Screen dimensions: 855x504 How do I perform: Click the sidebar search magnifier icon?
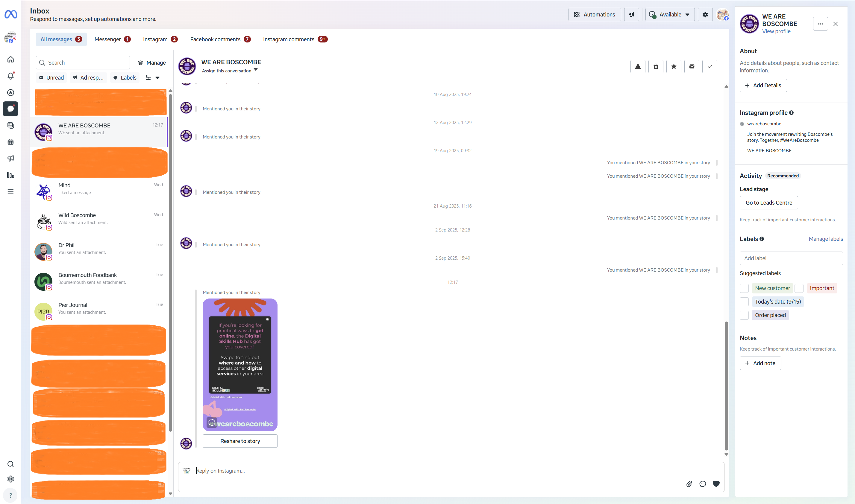[10, 464]
